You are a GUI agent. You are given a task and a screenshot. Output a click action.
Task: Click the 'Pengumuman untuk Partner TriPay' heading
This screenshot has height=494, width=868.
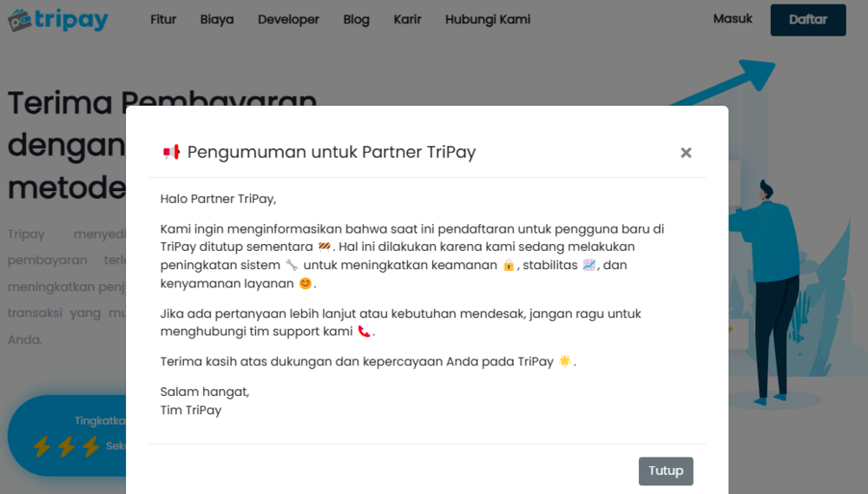[332, 152]
